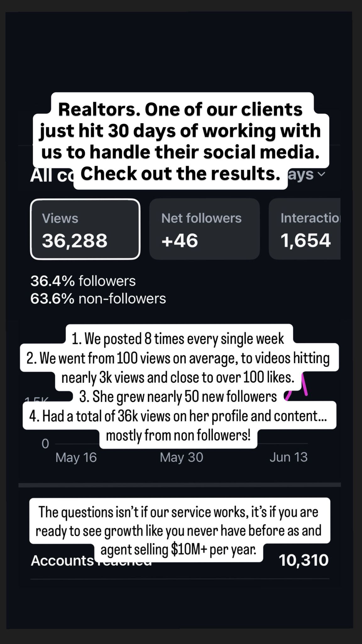This screenshot has width=362, height=644.
Task: Click the 36.4% followers breakdown line
Action: 83,281
